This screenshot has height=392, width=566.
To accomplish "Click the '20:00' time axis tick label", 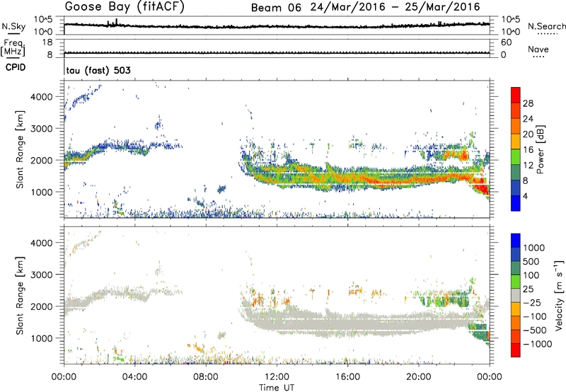I will click(418, 377).
